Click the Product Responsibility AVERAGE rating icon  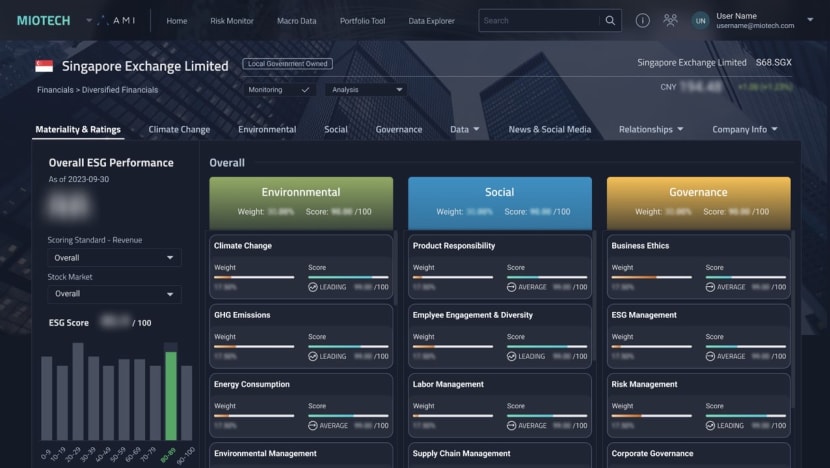pyautogui.click(x=511, y=287)
